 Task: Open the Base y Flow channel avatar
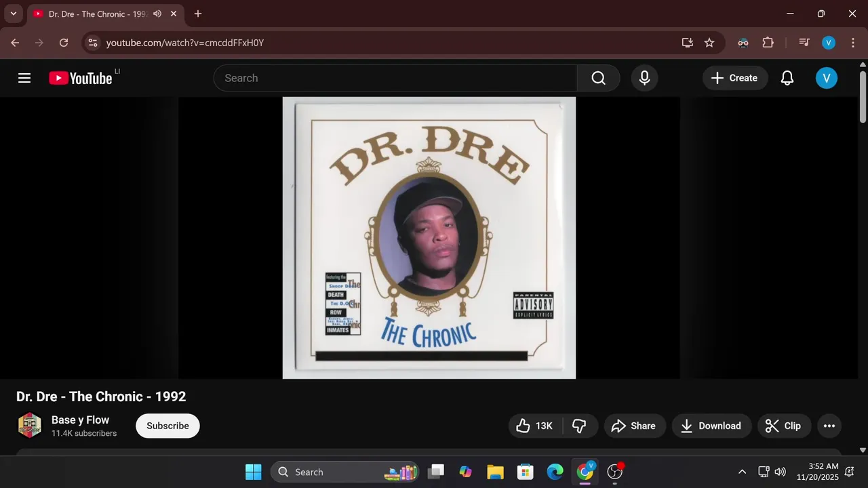click(x=29, y=426)
